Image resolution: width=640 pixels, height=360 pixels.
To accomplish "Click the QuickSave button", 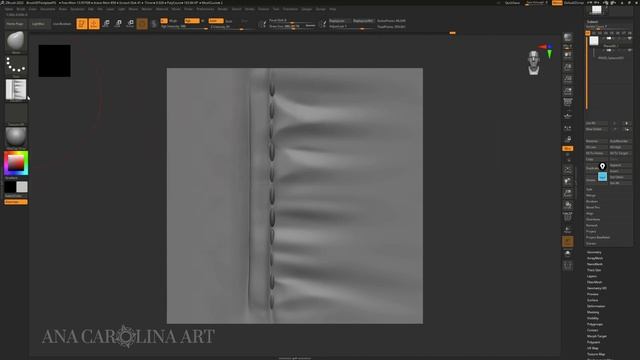I will (x=512, y=3).
